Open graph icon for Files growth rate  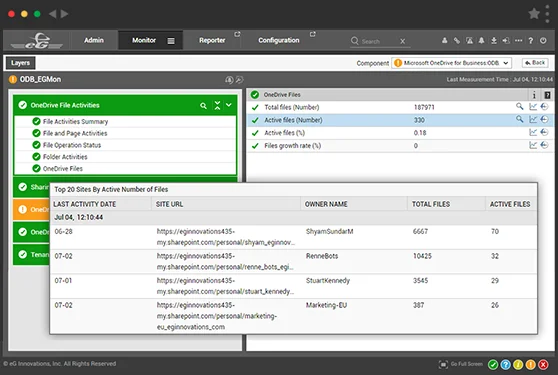click(x=533, y=145)
